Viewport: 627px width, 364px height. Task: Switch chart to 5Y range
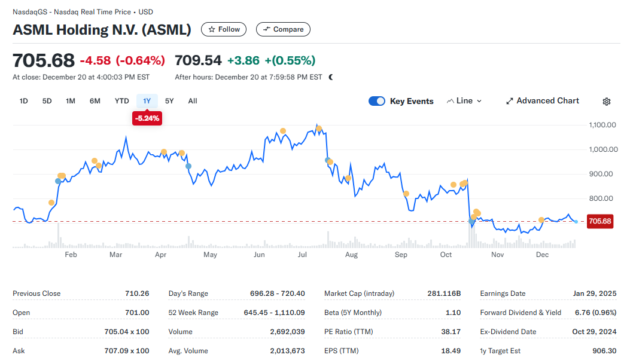click(x=169, y=101)
